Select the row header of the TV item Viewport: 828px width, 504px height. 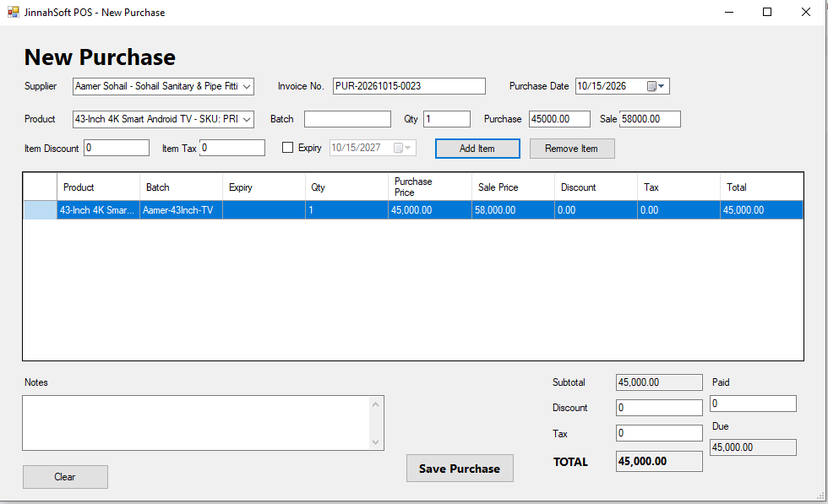tap(41, 210)
